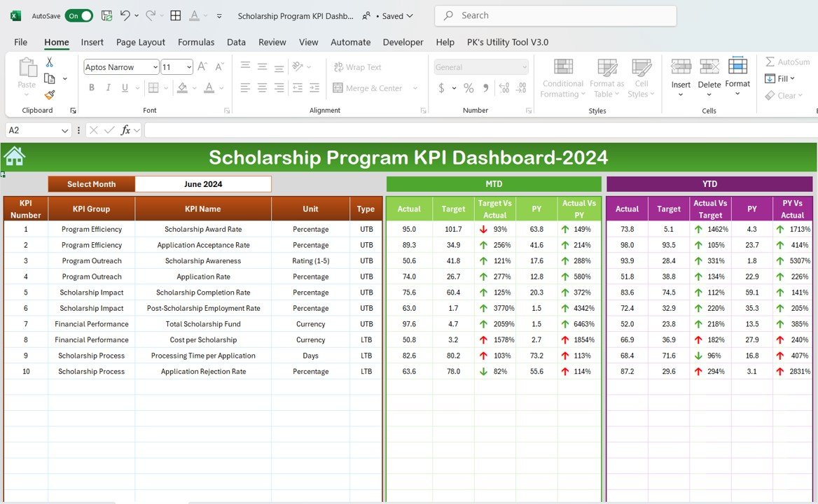Click in the Search box
The height and width of the screenshot is (504, 818).
click(555, 15)
